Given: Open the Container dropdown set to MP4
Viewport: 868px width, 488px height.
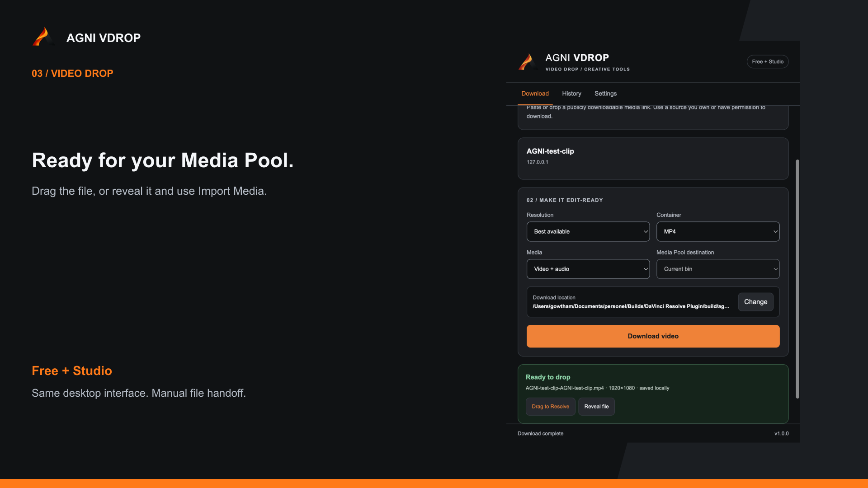Looking at the screenshot, I should click(718, 231).
